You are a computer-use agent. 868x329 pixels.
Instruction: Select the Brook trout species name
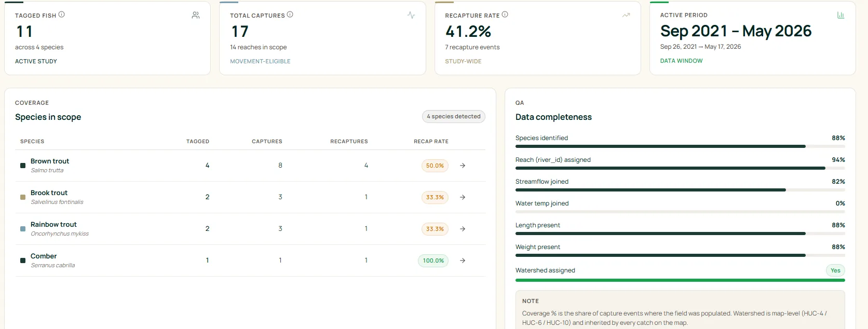[49, 193]
